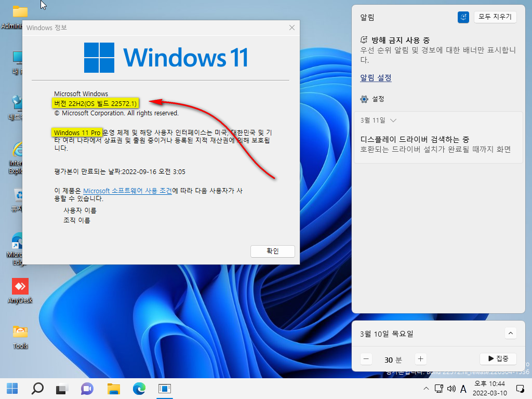This screenshot has height=399, width=532.
Task: Open Microsoft 소프트웨어 사용 조건 link
Action: tap(127, 191)
